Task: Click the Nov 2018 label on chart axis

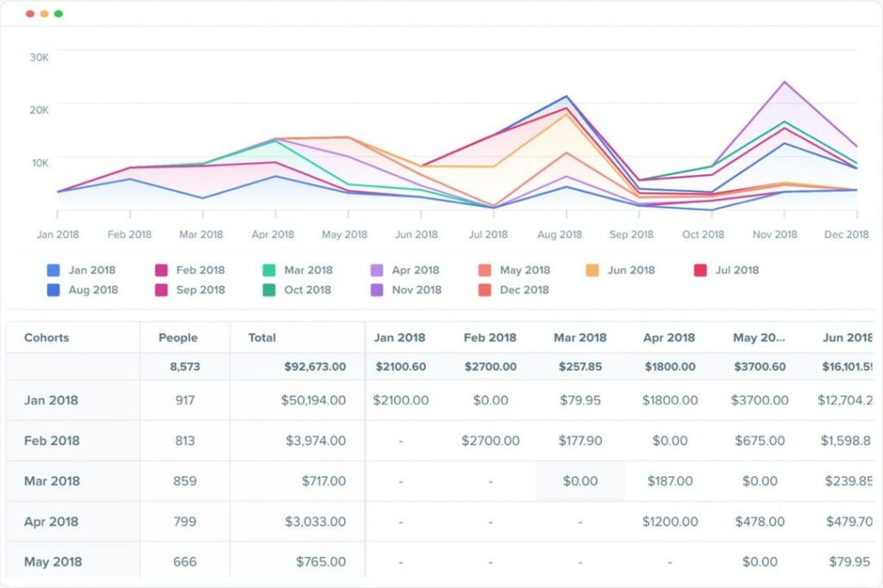Action: [x=775, y=235]
